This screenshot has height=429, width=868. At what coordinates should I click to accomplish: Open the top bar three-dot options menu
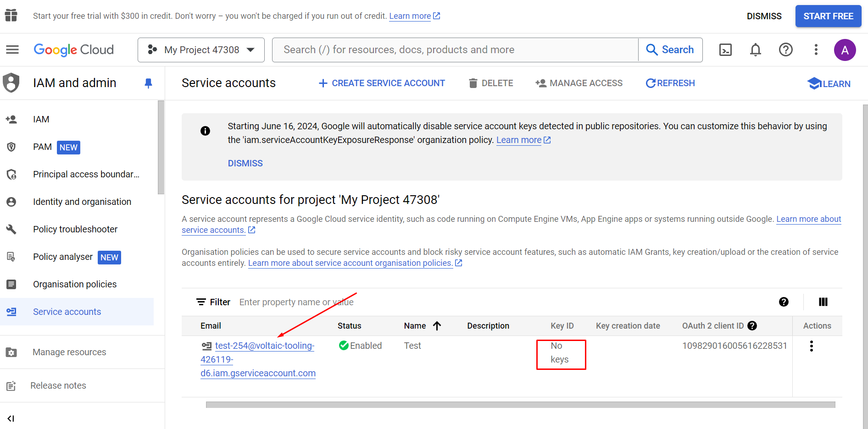pyautogui.click(x=816, y=50)
